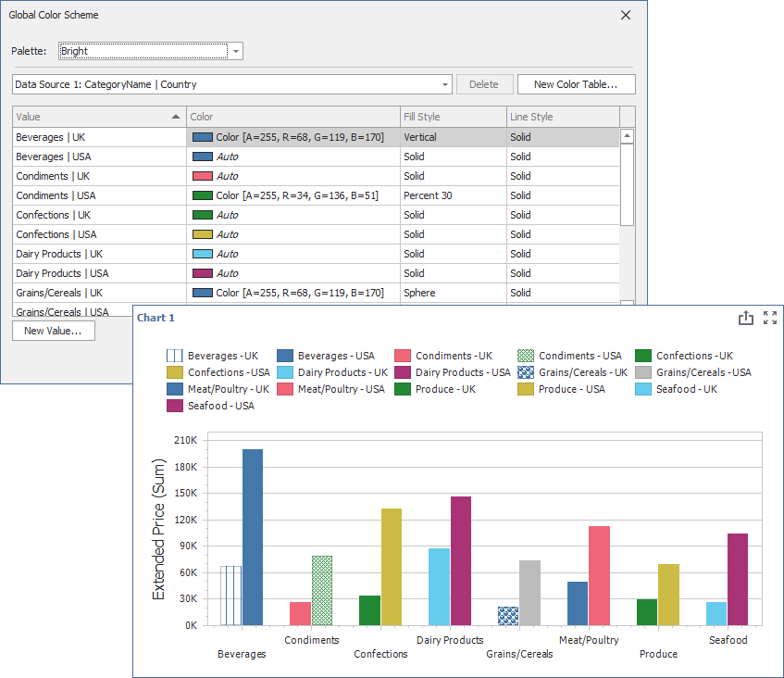Open the Palette dropdown arrow

point(236,51)
